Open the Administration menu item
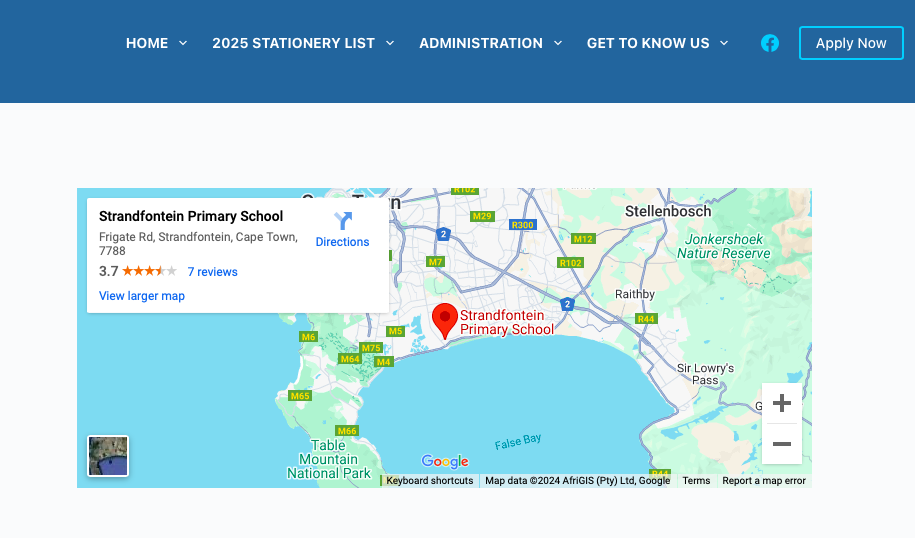Image resolution: width=915 pixels, height=538 pixels. (x=480, y=43)
